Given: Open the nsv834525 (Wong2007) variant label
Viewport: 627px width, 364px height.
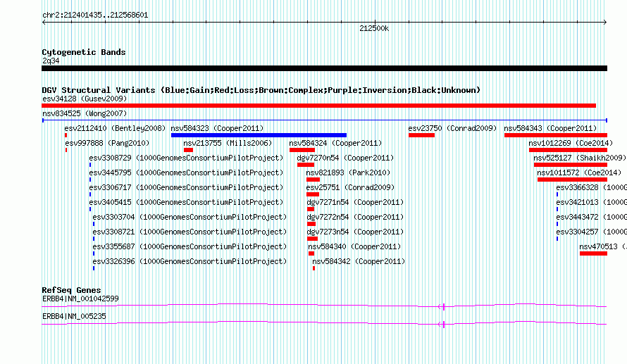Looking at the screenshot, I should click(85, 113).
